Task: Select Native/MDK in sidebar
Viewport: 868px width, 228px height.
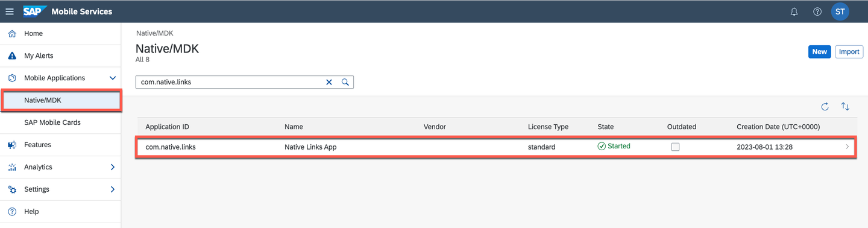Action: tap(60, 100)
